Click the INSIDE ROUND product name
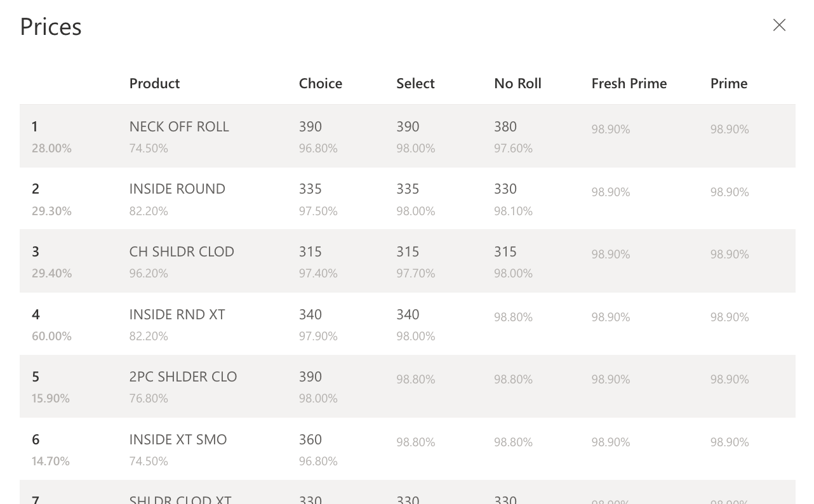 (177, 189)
